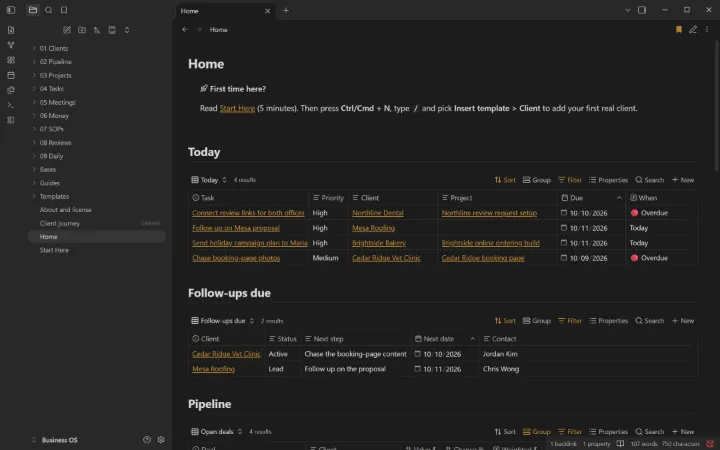Toggle reading view icon in status bar

pyautogui.click(x=620, y=444)
